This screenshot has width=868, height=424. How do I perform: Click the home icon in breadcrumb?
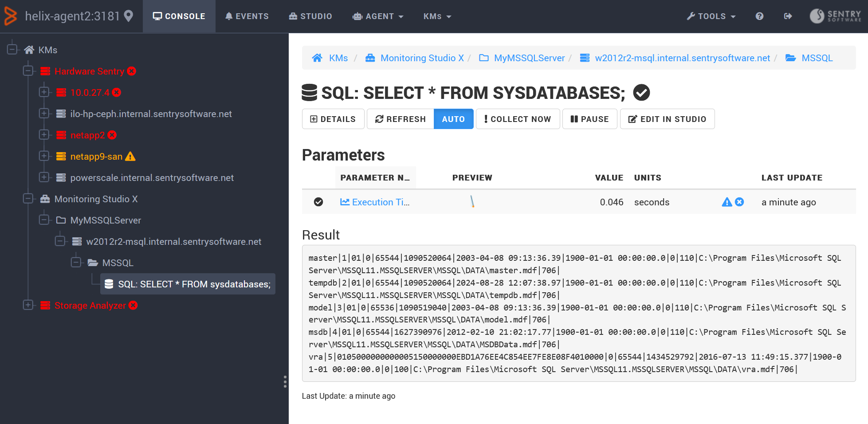[x=317, y=58]
